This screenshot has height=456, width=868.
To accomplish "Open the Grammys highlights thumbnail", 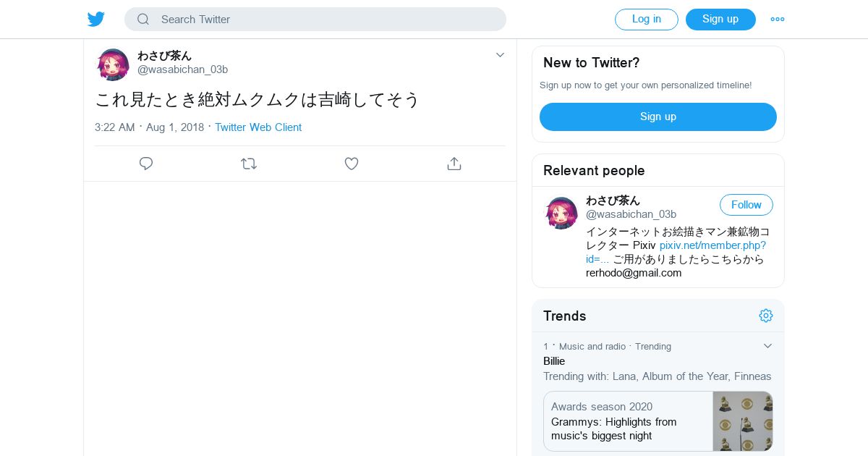I will coord(742,421).
